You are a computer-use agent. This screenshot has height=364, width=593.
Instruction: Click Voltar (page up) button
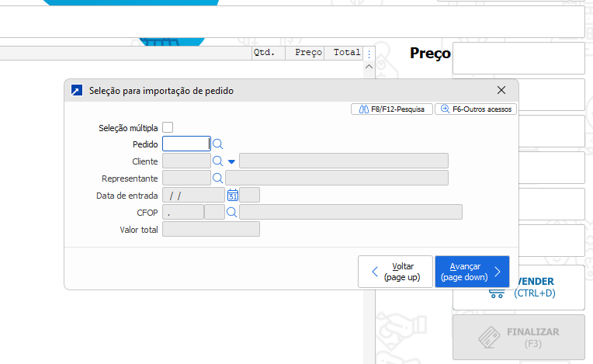[395, 272]
